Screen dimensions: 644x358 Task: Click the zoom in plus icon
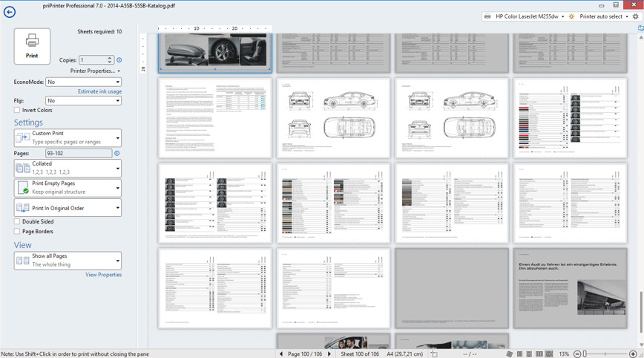click(x=633, y=354)
